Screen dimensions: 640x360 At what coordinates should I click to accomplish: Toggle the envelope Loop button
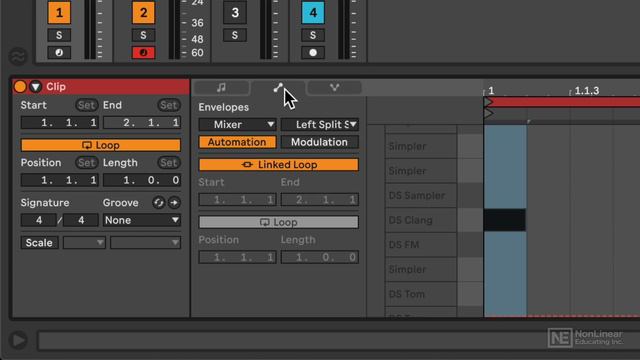(x=279, y=222)
